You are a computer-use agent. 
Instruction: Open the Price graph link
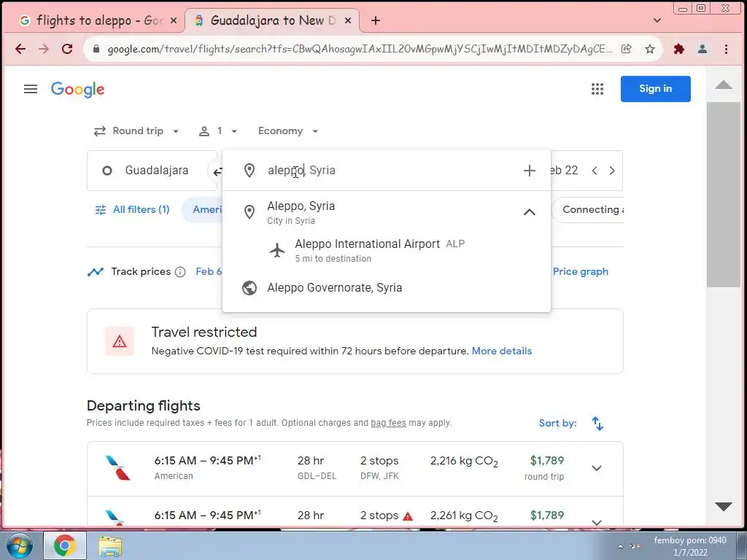[x=580, y=271]
